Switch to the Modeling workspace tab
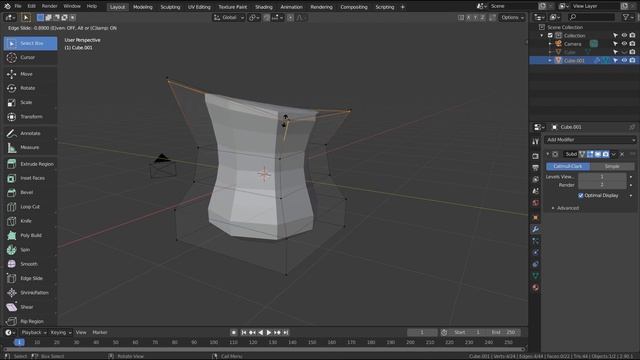Viewport: 640px width, 360px height. (x=142, y=7)
